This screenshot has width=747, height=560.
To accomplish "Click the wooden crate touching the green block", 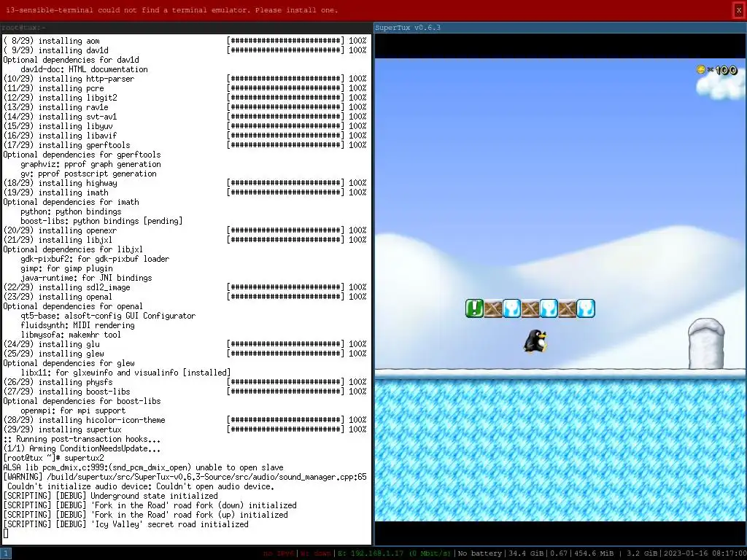I will coord(493,308).
